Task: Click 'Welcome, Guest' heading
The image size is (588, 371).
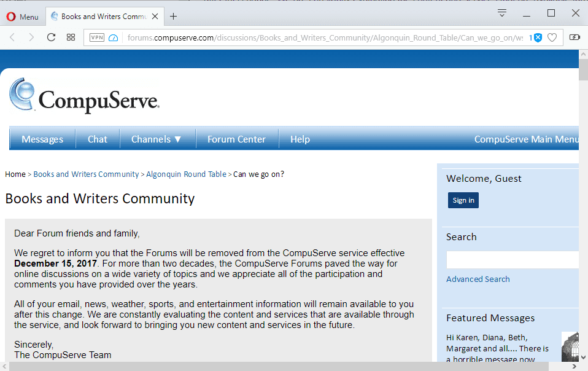Action: 484,179
